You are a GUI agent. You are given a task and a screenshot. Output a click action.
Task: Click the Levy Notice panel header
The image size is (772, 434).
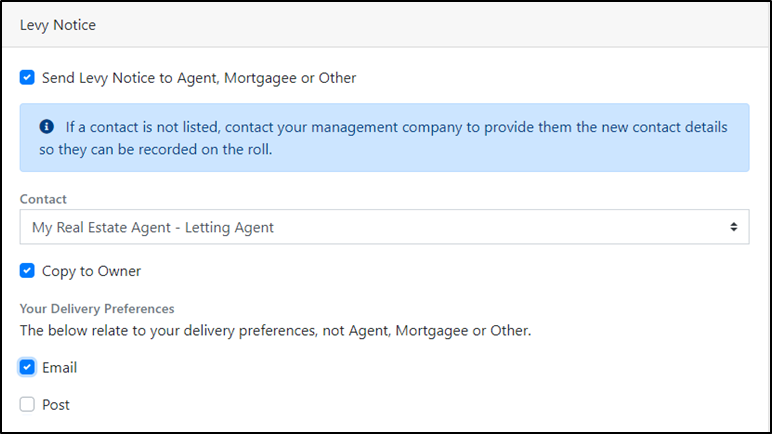pyautogui.click(x=58, y=25)
